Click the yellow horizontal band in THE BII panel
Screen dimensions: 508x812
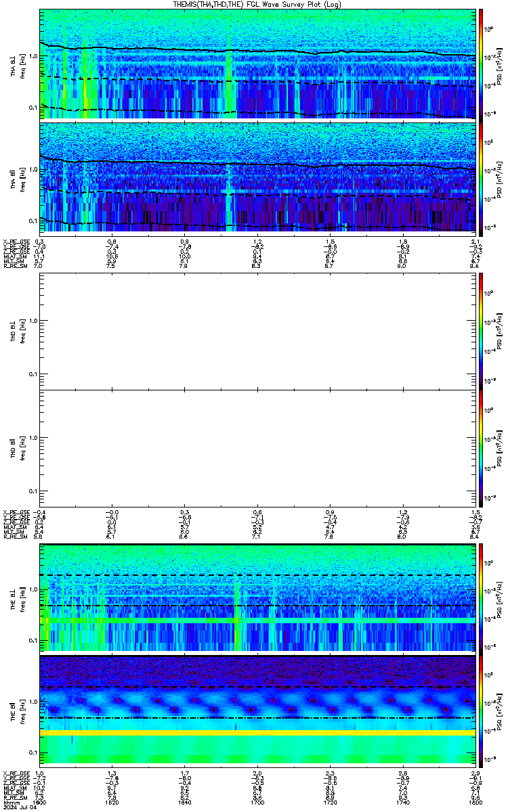tap(257, 733)
